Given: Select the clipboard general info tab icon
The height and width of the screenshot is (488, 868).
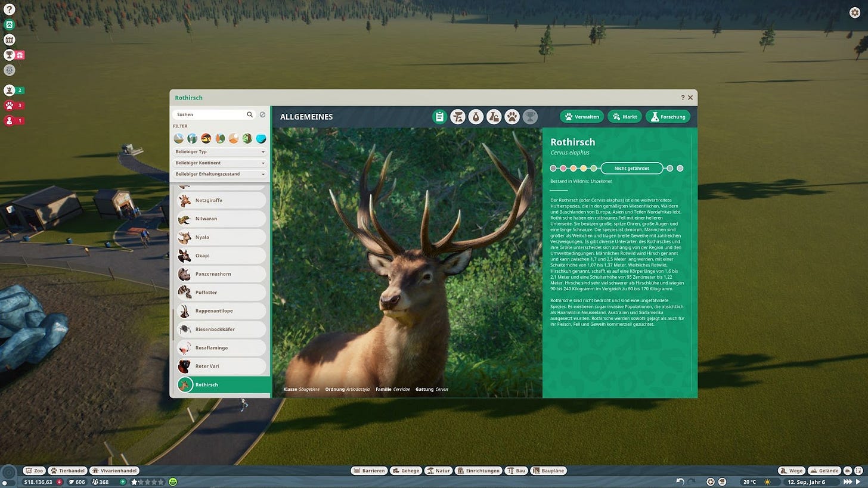Looking at the screenshot, I should 439,117.
